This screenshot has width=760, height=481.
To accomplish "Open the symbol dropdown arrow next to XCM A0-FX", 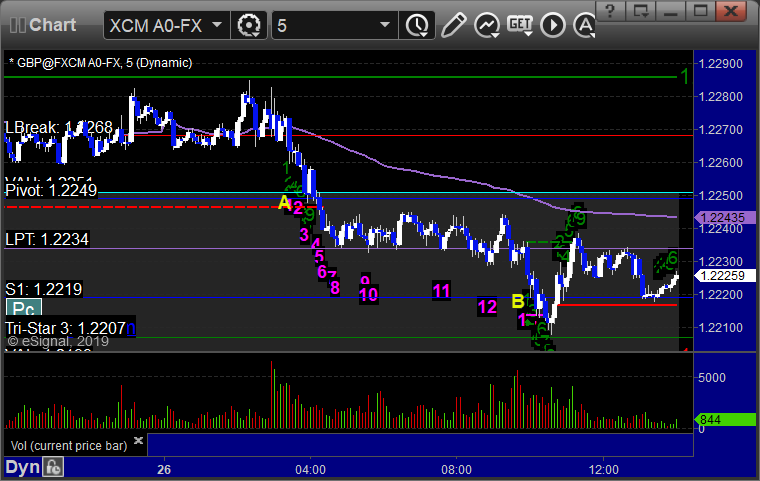I will point(217,25).
